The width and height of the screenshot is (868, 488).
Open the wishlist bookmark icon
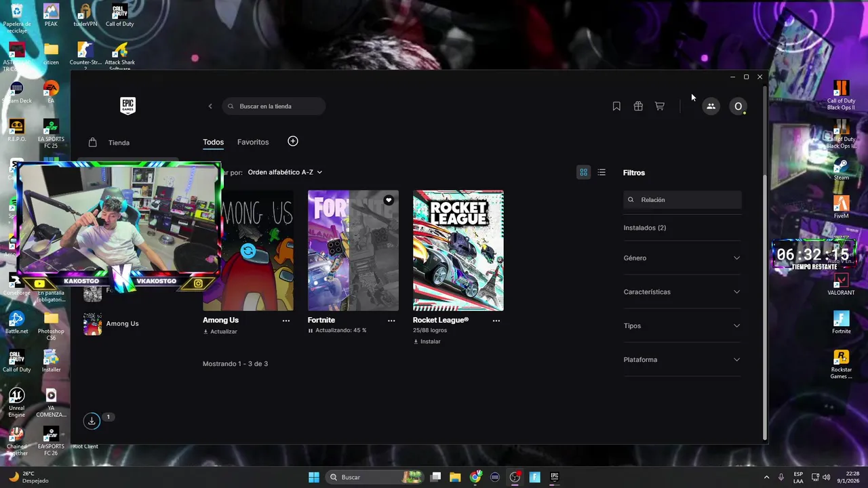[x=616, y=106]
